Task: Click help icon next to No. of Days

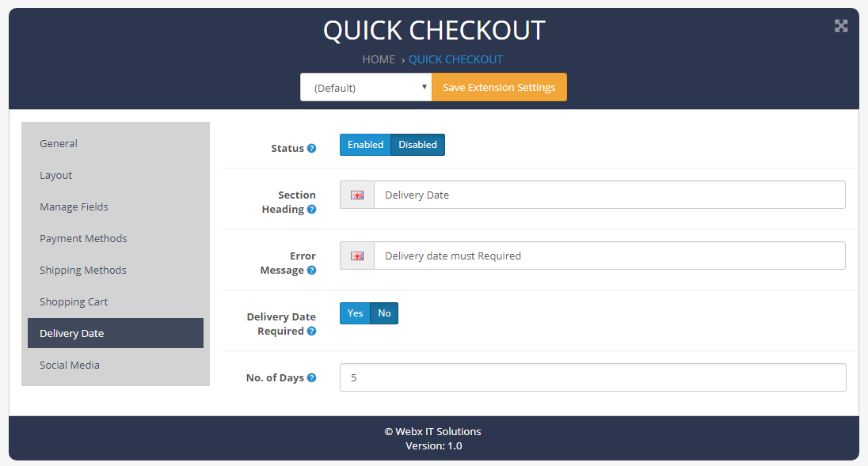Action: [312, 377]
